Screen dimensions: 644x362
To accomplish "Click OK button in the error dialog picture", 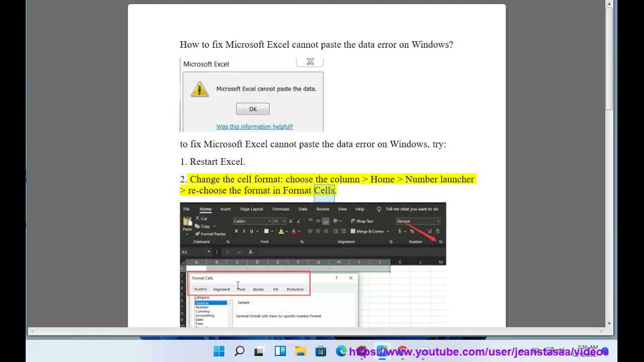I will pos(253,109).
